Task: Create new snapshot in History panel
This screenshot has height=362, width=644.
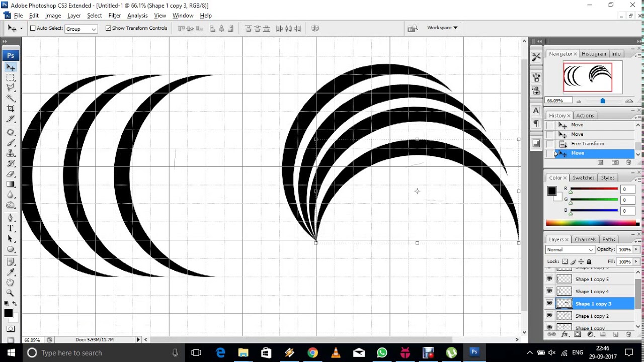Action: [615, 162]
